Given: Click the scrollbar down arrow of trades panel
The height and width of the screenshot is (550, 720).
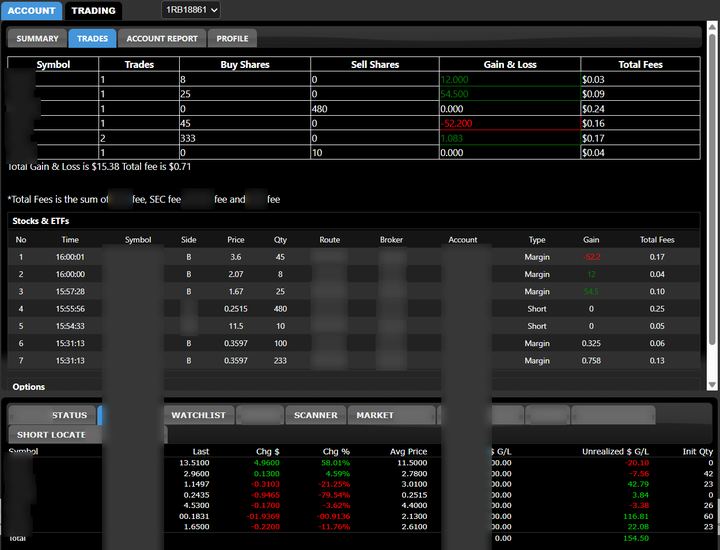Looking at the screenshot, I should pyautogui.click(x=712, y=385).
